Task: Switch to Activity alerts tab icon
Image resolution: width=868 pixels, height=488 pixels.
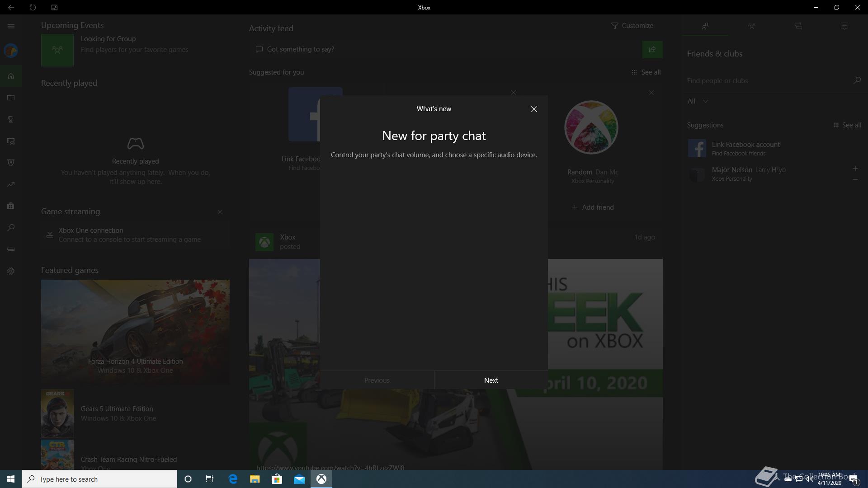Action: (844, 26)
